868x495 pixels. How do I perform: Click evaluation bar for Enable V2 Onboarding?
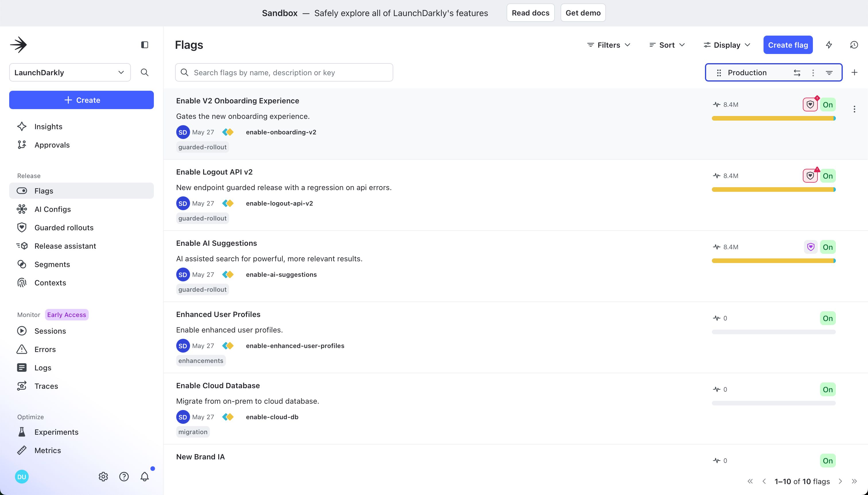tap(774, 118)
